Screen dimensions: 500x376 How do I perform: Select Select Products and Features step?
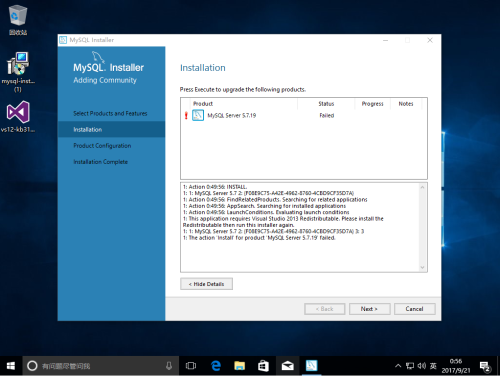(x=111, y=113)
